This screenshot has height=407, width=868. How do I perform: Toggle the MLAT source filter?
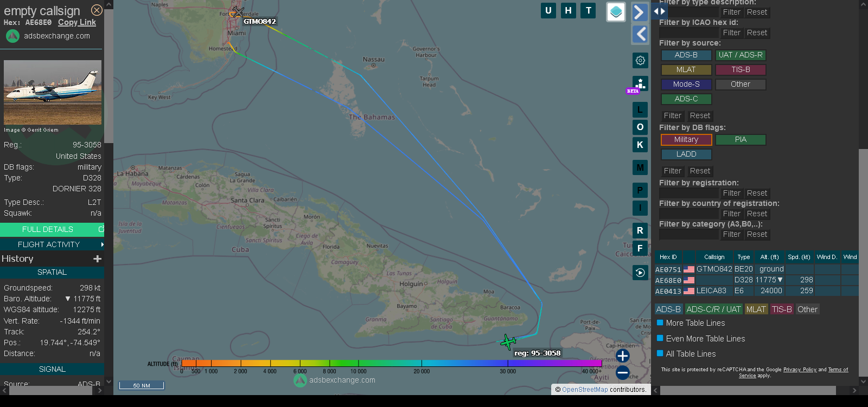click(x=686, y=70)
